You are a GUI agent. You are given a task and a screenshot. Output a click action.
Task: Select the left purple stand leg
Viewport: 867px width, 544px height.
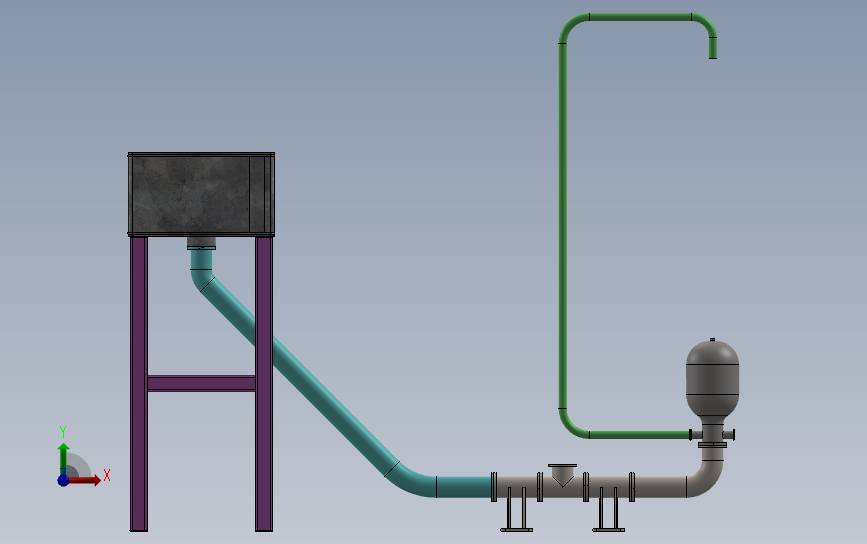[139, 384]
